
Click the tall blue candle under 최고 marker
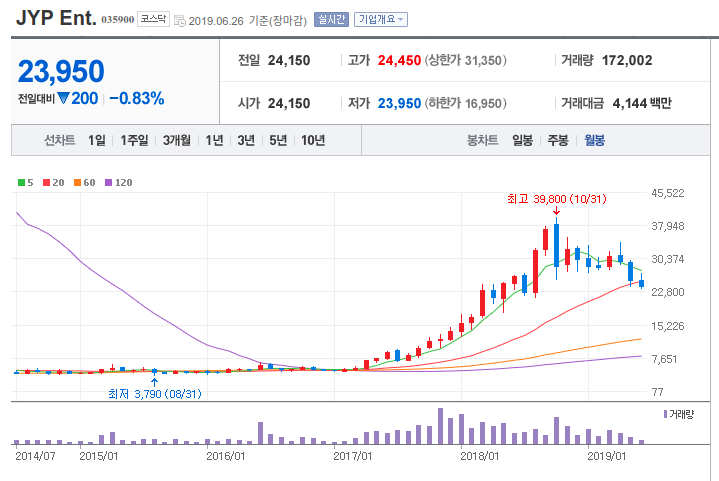tap(556, 245)
